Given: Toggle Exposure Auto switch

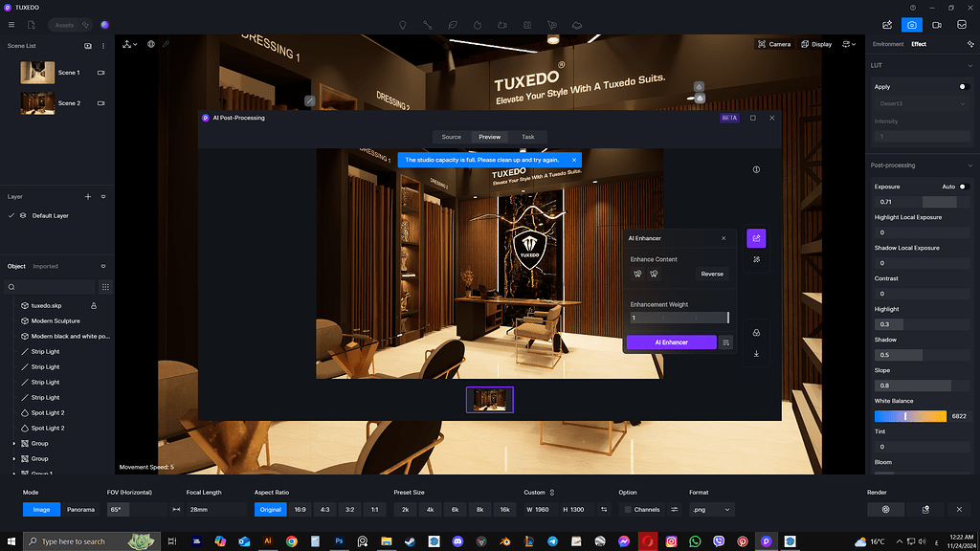Looking at the screenshot, I should click(x=963, y=187).
